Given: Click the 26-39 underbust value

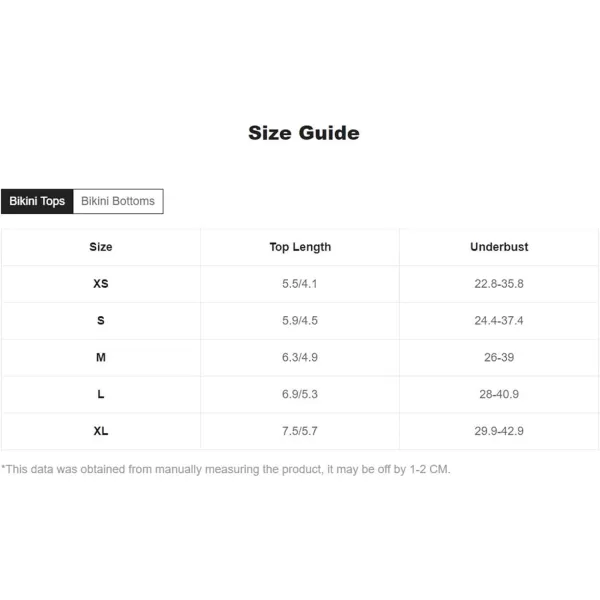Looking at the screenshot, I should [499, 357].
